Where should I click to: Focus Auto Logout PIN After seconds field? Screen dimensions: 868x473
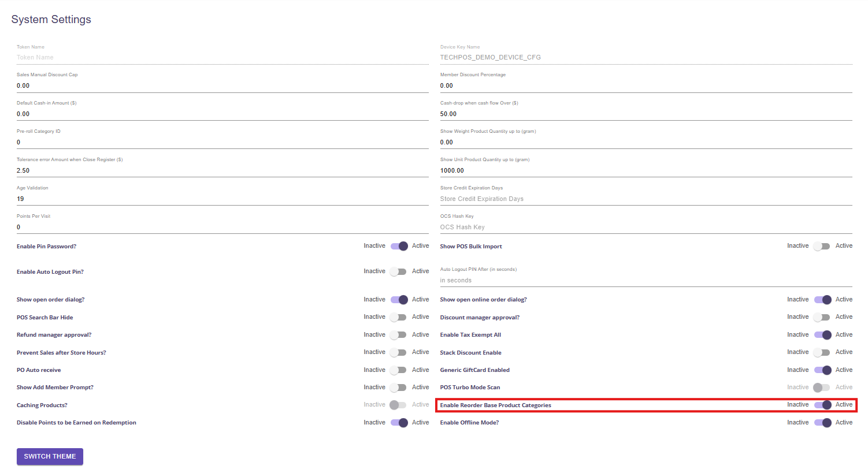coord(646,280)
